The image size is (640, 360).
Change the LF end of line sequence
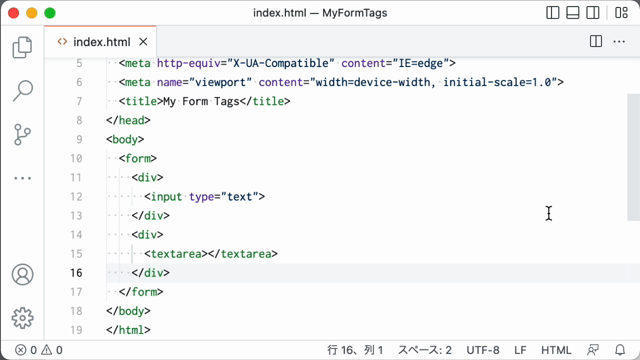click(x=520, y=350)
